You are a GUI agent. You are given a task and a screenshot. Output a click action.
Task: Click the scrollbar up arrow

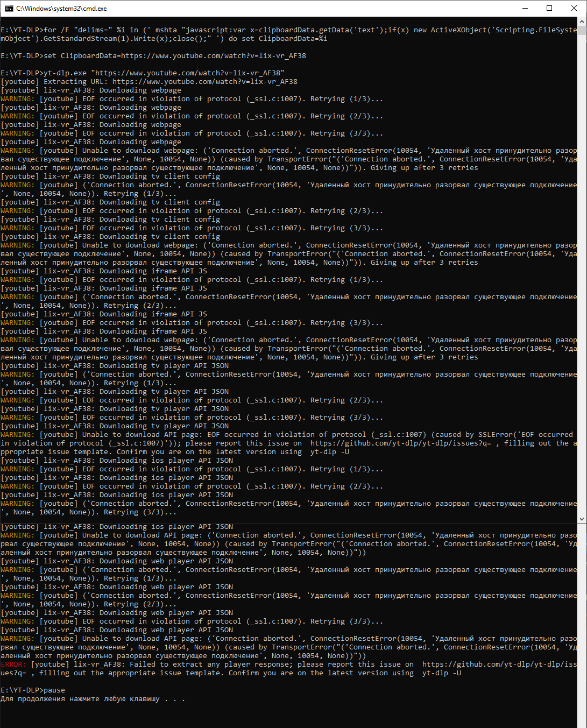[x=582, y=21]
